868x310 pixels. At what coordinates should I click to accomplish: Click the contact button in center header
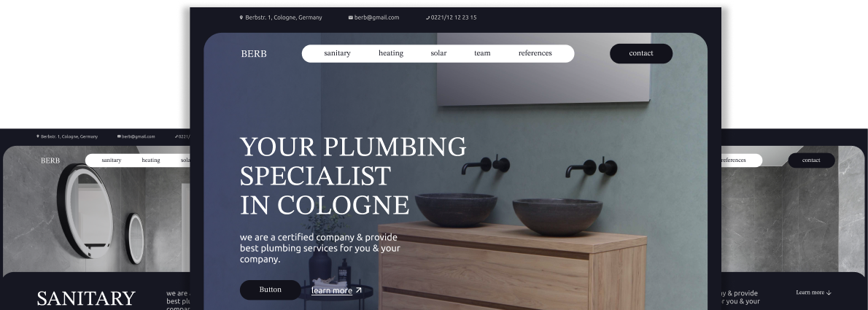click(x=641, y=54)
